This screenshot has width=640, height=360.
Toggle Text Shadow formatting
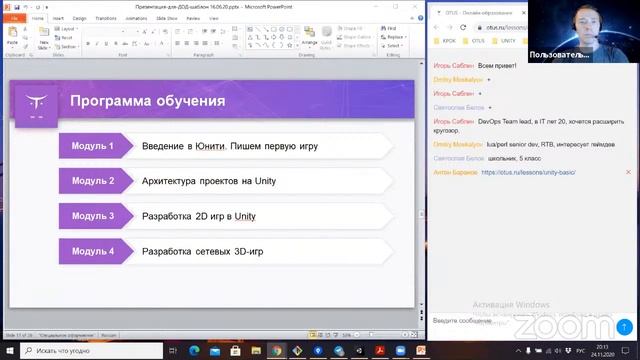tap(116, 43)
